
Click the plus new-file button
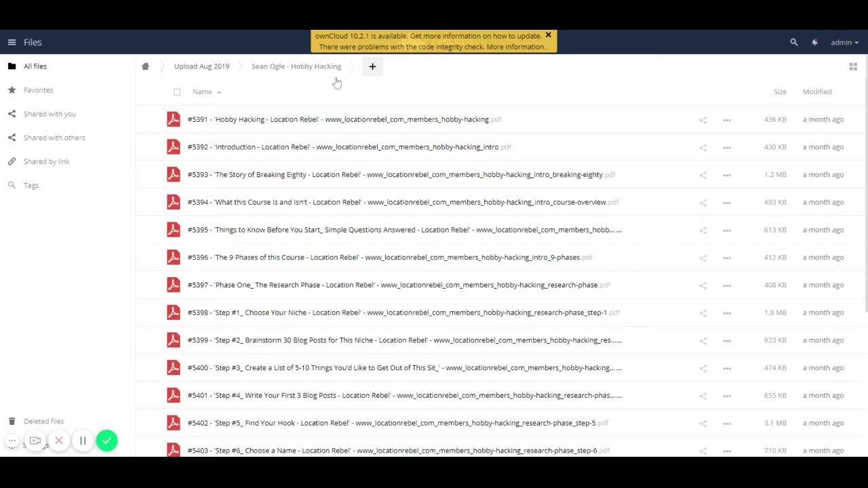[x=372, y=66]
